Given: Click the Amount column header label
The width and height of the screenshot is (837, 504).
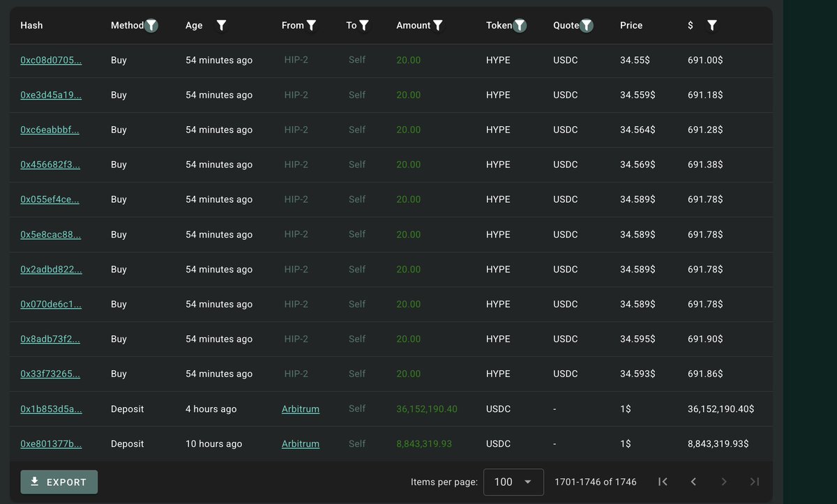Looking at the screenshot, I should [414, 25].
